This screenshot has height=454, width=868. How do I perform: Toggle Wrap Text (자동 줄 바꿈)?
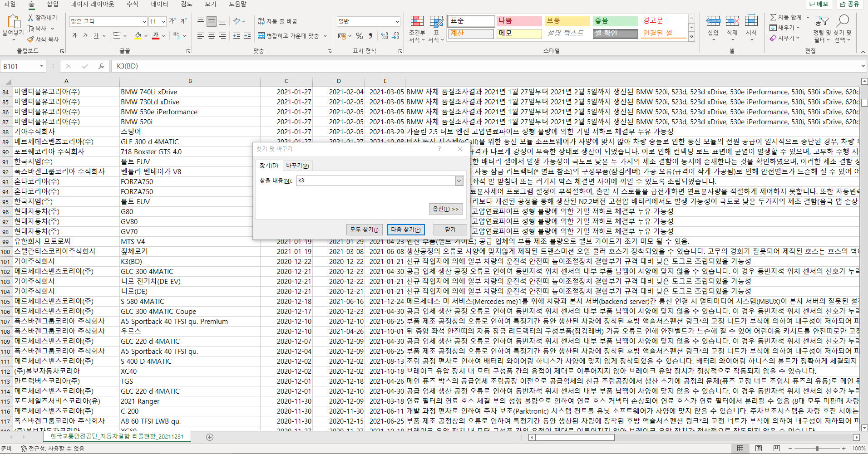coord(277,21)
